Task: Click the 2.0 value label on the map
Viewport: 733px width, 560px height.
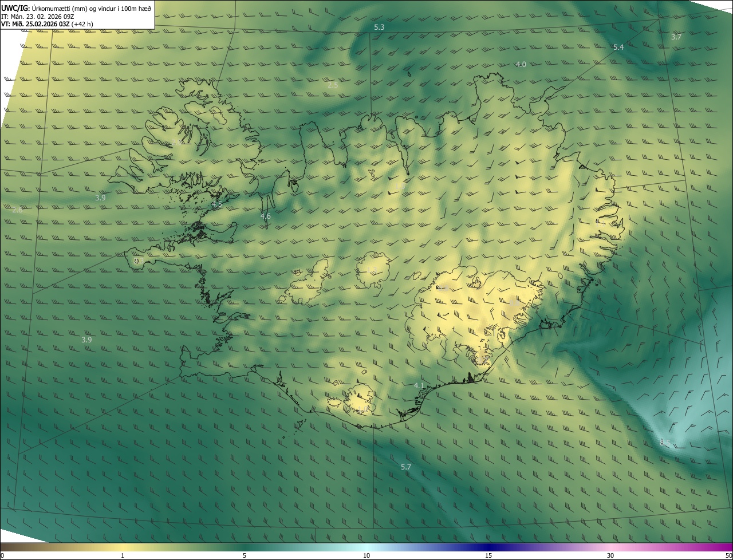Action: [x=176, y=142]
